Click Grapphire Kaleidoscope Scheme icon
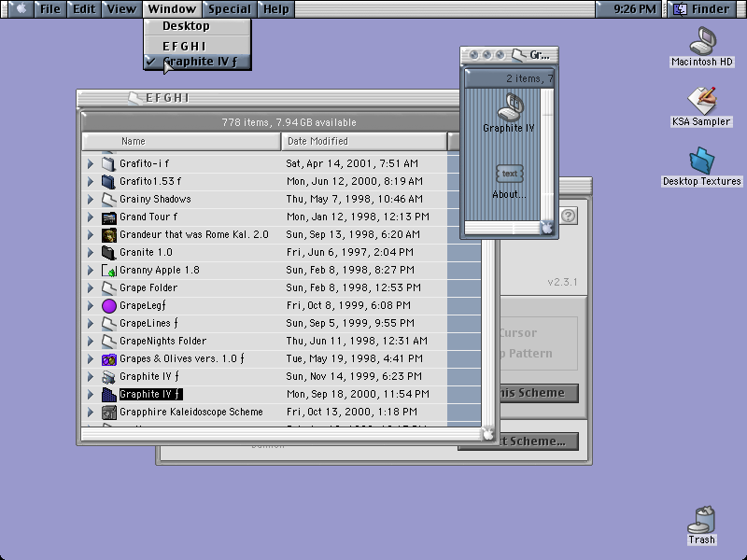 click(108, 413)
